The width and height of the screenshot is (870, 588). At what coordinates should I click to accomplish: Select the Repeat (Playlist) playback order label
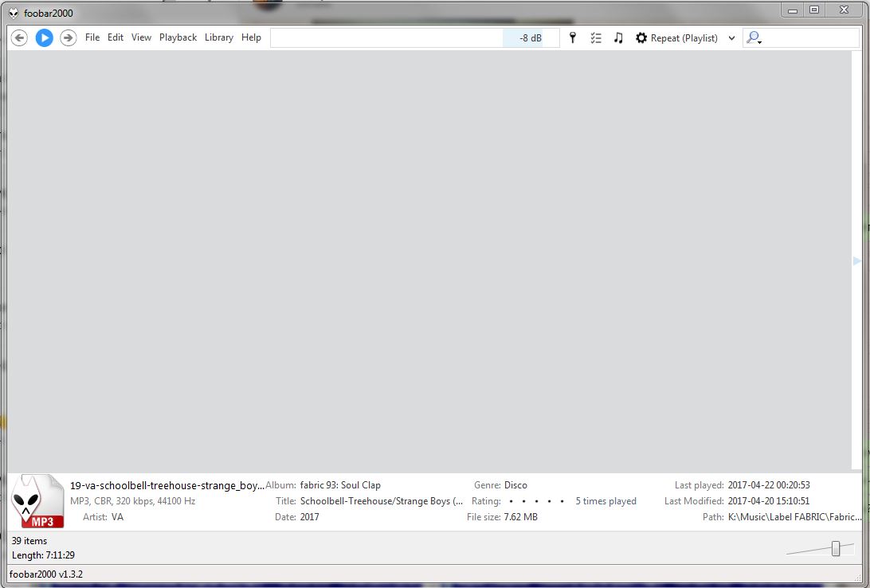(x=684, y=37)
